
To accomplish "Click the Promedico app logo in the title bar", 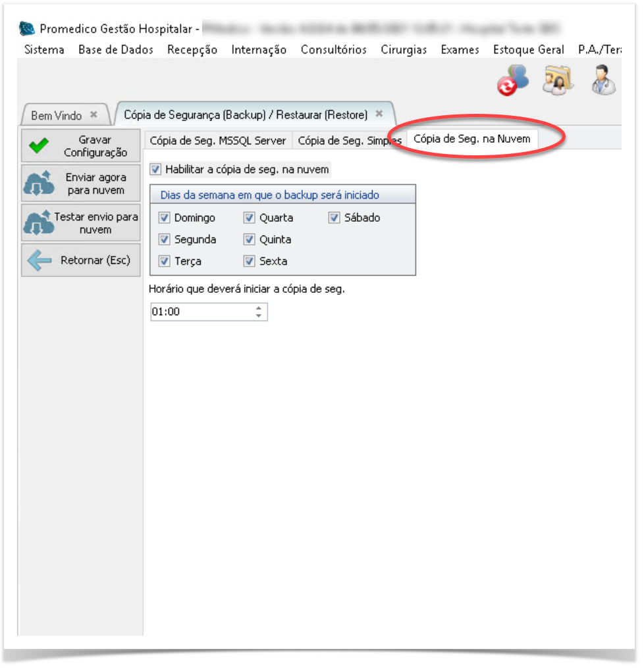I will coord(27,29).
